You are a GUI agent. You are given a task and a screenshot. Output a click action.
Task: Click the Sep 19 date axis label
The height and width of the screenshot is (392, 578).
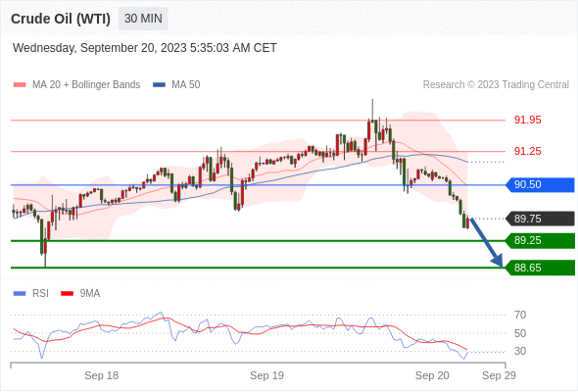[266, 375]
